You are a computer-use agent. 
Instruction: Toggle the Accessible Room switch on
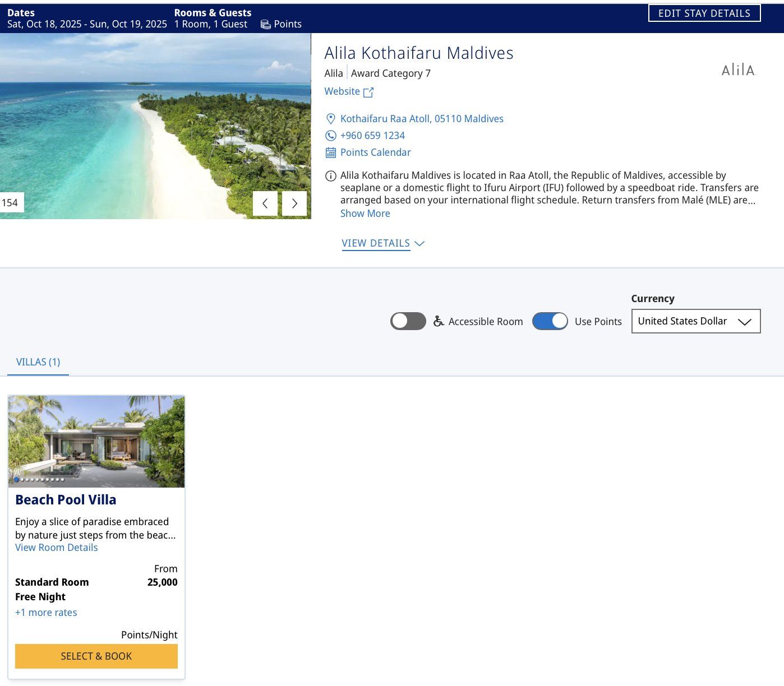pos(408,321)
